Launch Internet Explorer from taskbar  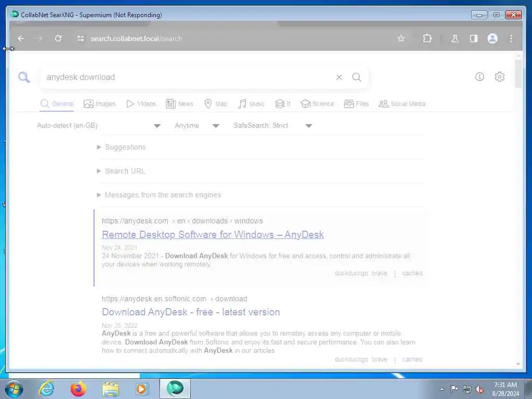[x=46, y=389]
